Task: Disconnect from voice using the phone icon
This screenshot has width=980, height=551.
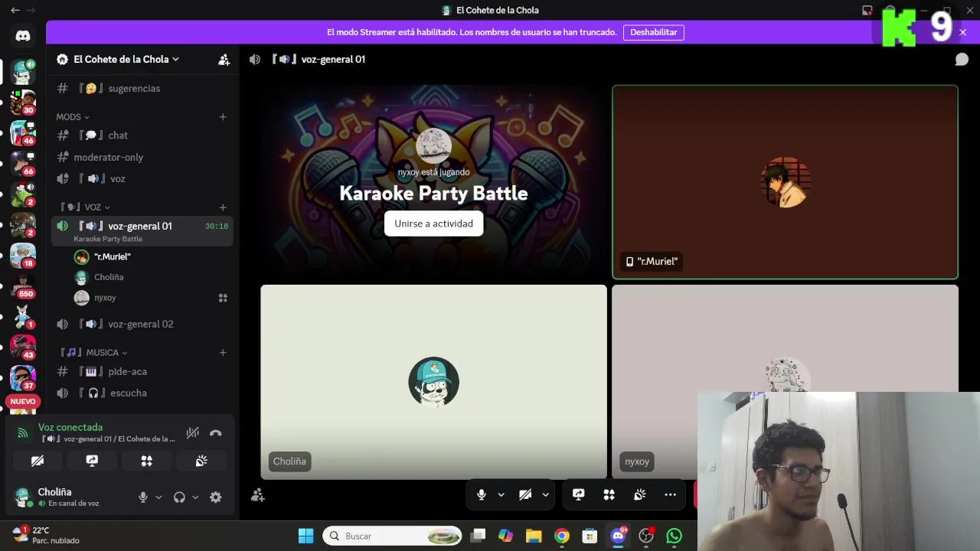Action: [216, 433]
